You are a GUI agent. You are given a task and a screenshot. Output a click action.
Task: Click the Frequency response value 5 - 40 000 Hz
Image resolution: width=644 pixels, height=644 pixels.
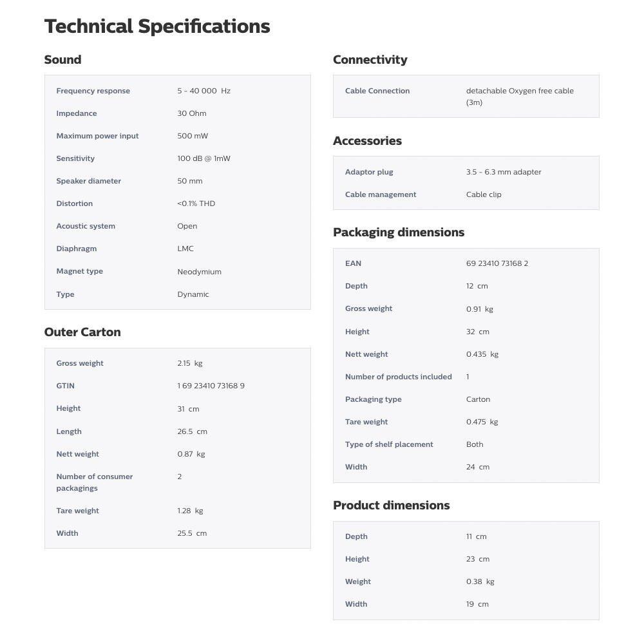coord(204,91)
